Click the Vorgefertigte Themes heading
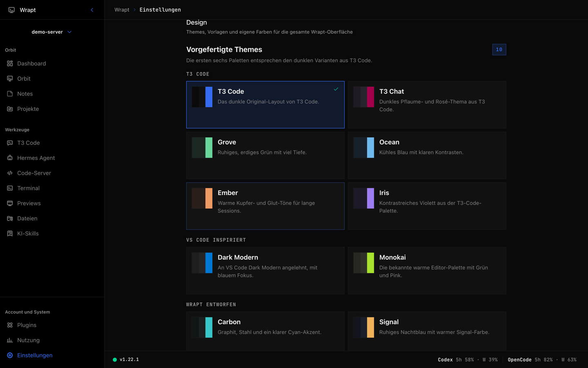This screenshot has height=368, width=588. (224, 49)
